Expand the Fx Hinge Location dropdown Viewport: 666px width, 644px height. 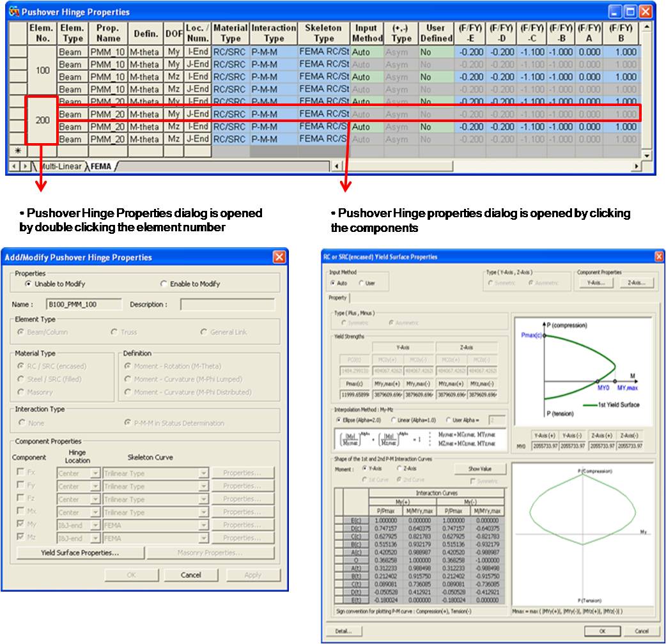click(x=95, y=473)
